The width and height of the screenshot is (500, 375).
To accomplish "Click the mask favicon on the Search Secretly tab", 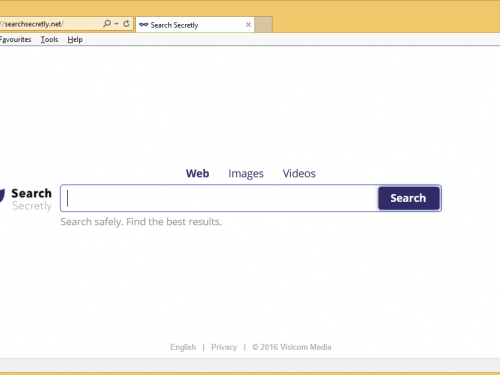I will click(x=143, y=25).
